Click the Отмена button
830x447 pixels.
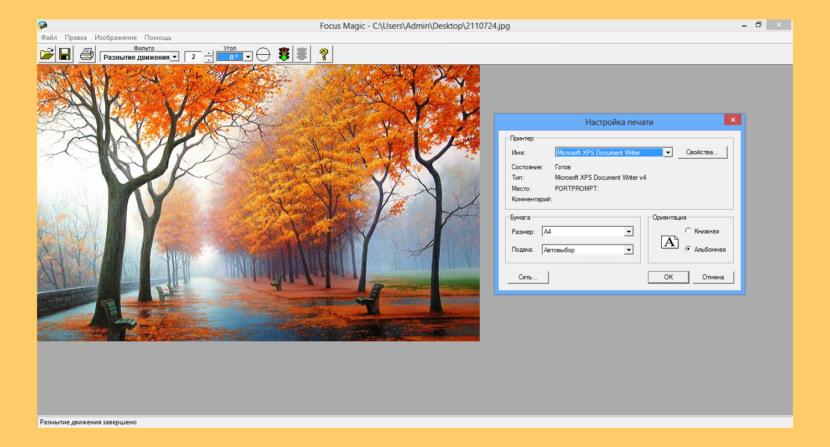tap(713, 277)
